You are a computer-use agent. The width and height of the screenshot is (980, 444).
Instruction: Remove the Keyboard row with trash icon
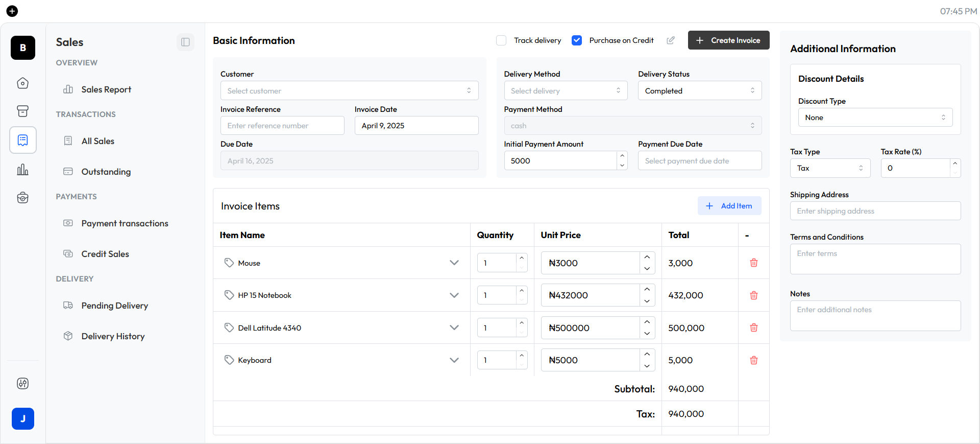[754, 360]
